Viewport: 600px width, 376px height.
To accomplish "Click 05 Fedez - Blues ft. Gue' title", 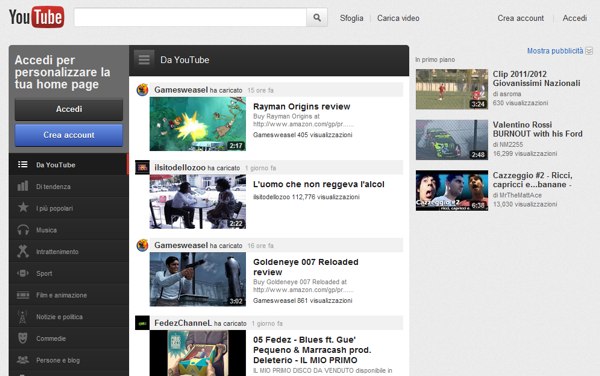I will (312, 350).
